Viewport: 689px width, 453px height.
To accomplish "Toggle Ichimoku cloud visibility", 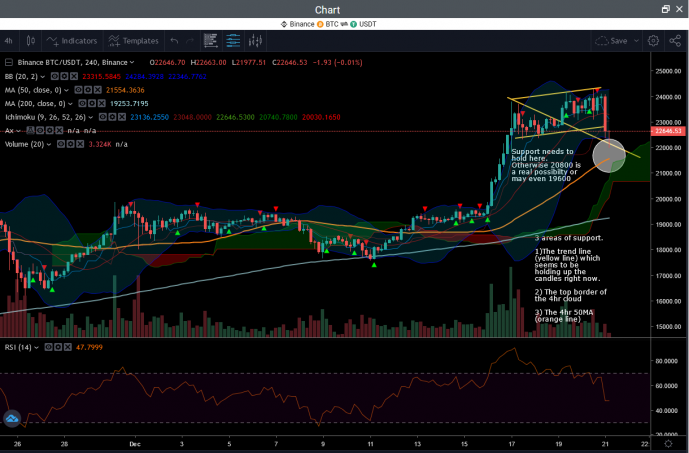I will (102, 117).
